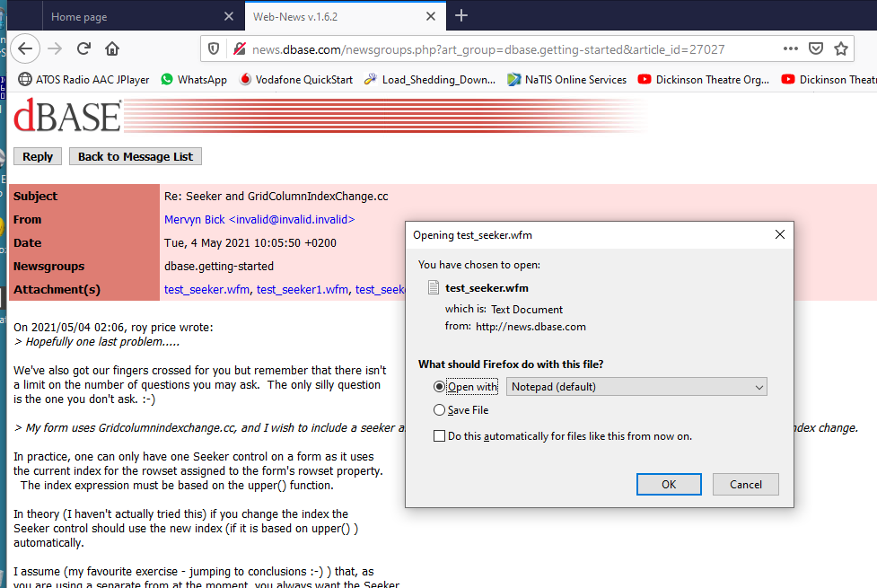Open new tab with plus icon
Image resolution: width=877 pixels, height=588 pixels.
[461, 16]
